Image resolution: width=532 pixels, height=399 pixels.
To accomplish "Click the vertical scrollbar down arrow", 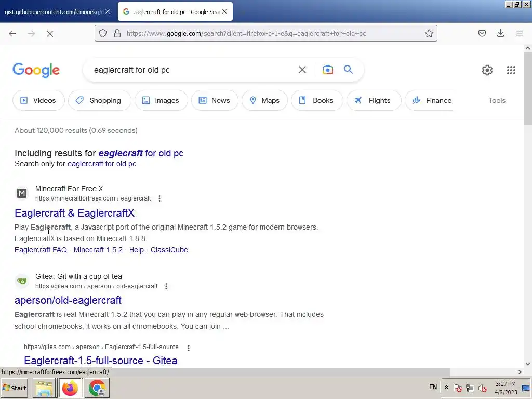I will 528,364.
